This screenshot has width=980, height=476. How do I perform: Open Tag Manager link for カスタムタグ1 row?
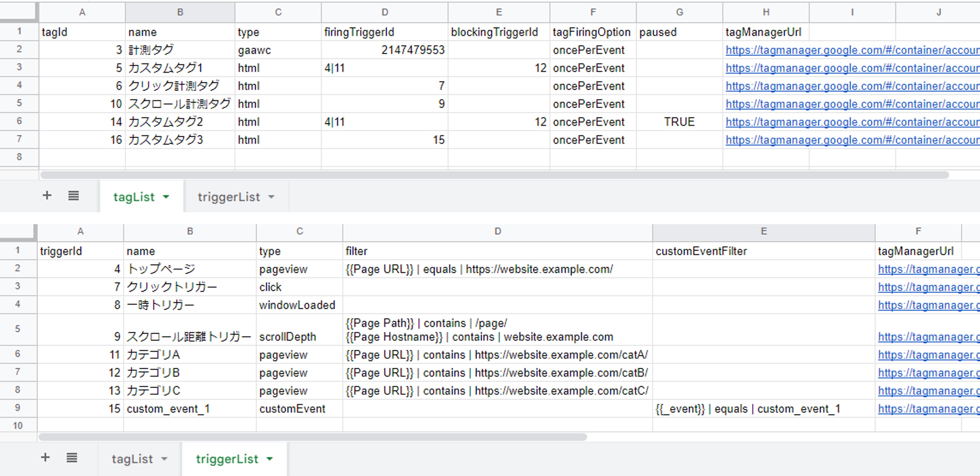click(x=852, y=68)
